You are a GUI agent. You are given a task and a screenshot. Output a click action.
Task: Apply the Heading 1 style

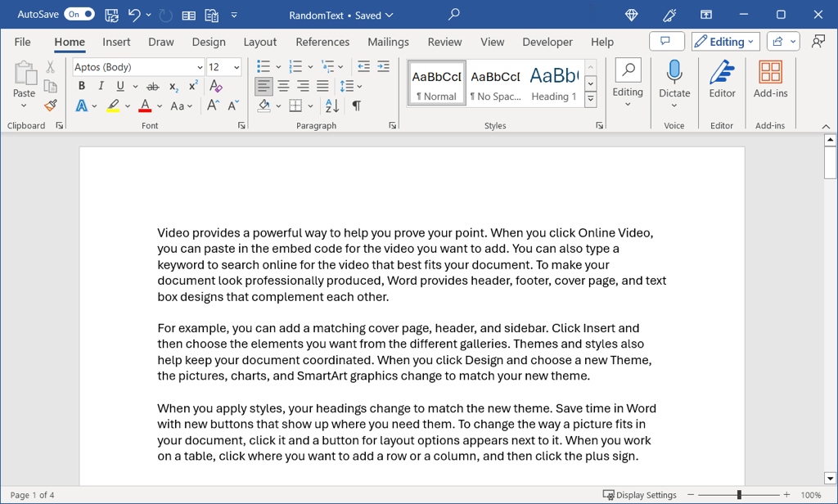pos(553,83)
